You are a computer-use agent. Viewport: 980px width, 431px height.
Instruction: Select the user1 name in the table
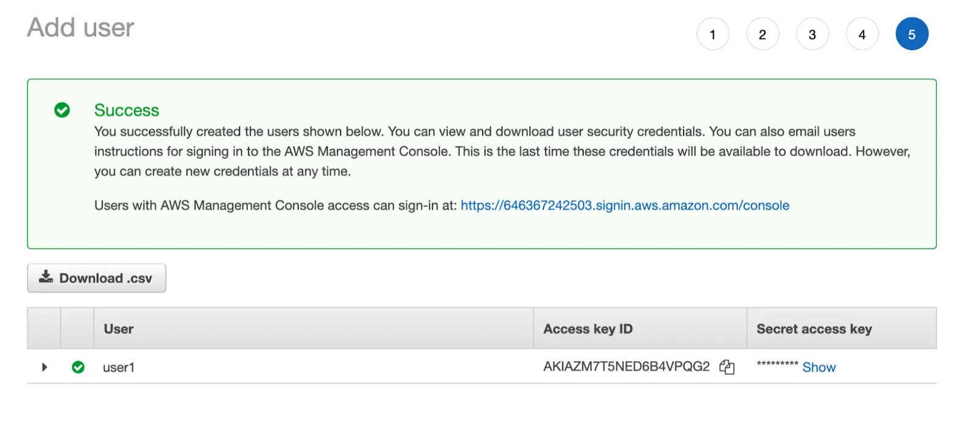pos(118,367)
